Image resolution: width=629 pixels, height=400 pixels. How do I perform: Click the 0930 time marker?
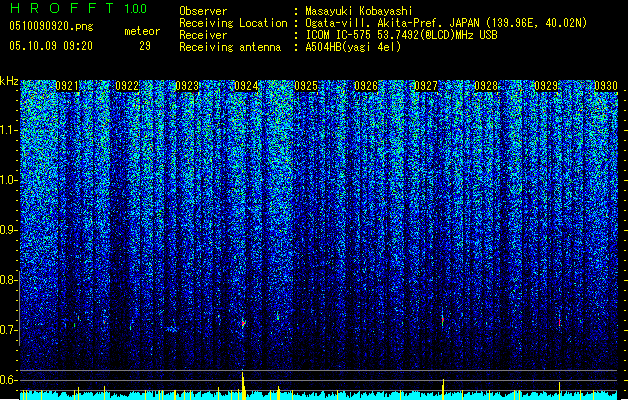point(606,86)
